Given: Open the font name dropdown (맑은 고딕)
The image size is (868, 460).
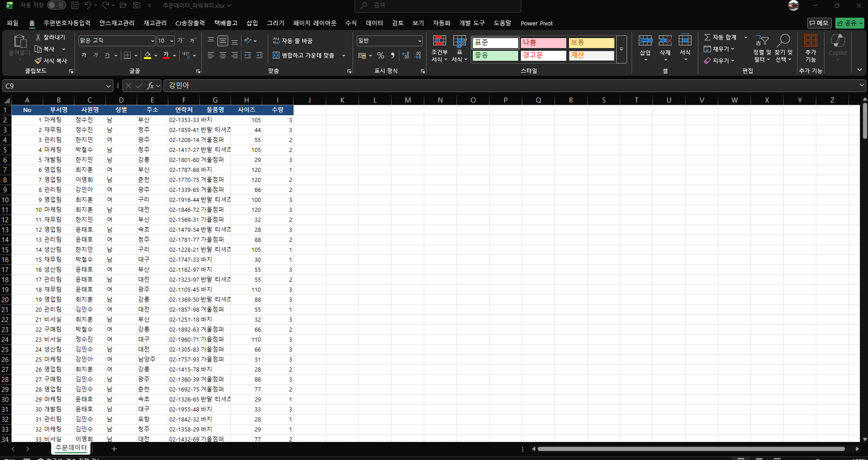Looking at the screenshot, I should tap(152, 41).
